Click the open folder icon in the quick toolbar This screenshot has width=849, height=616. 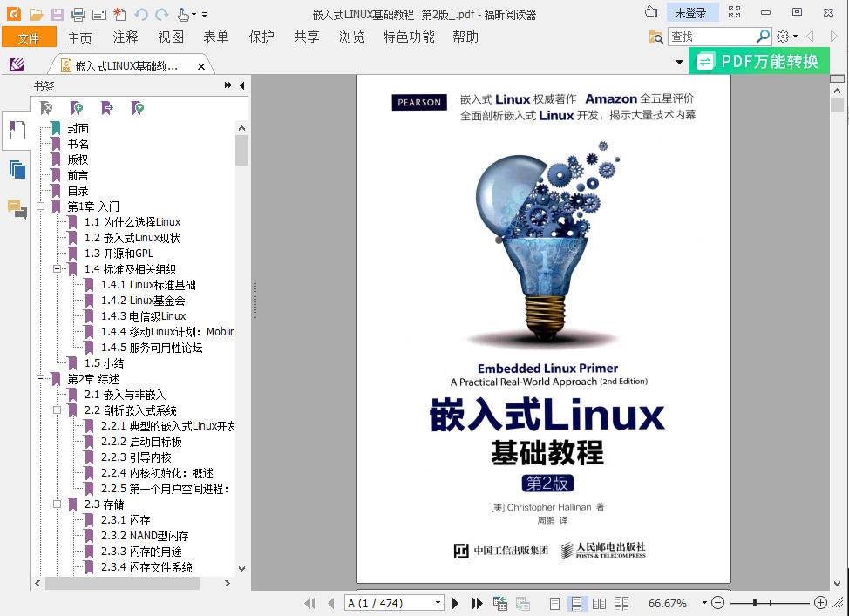pyautogui.click(x=36, y=15)
